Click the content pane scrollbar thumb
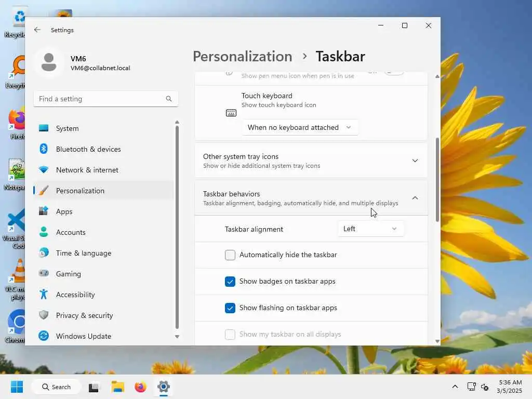 [437, 180]
